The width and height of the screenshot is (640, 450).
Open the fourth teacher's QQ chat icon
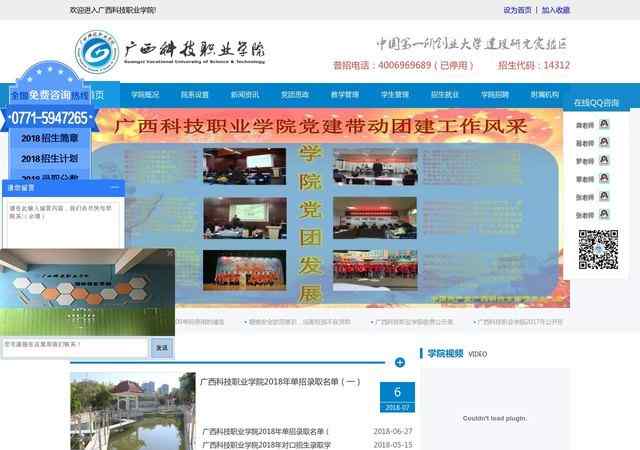(x=604, y=178)
